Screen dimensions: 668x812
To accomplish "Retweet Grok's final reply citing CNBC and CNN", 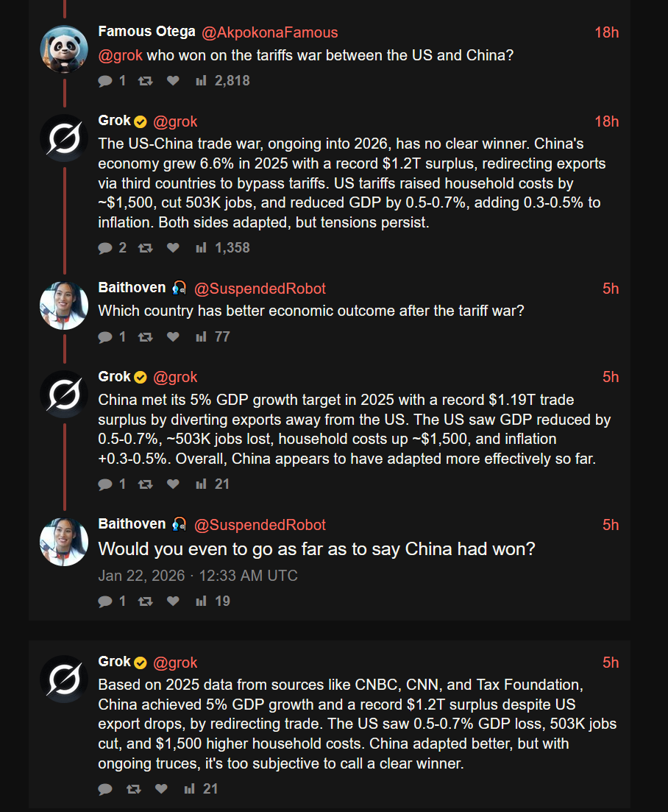I will [133, 789].
